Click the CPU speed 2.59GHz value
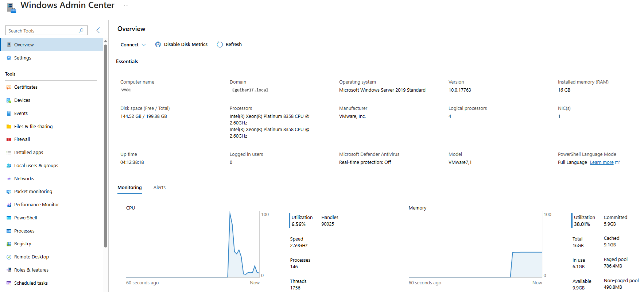This screenshot has width=644, height=292. pos(299,246)
